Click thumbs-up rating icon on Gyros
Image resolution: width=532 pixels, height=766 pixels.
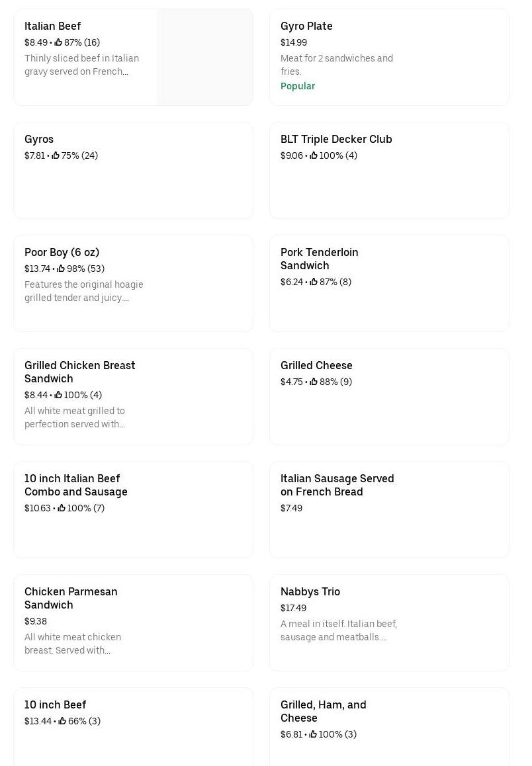coord(56,155)
